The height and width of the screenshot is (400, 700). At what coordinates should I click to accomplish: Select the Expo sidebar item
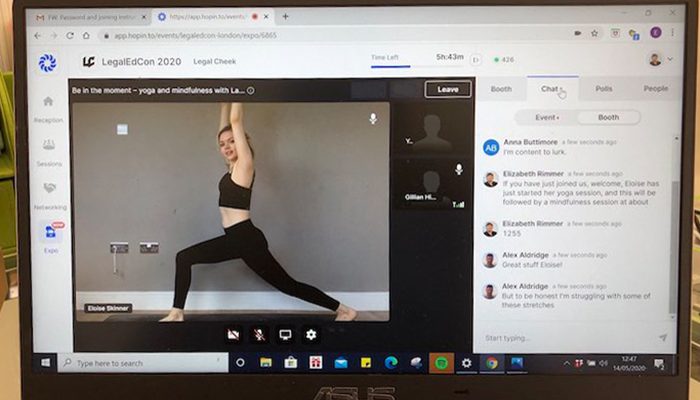pyautogui.click(x=51, y=238)
